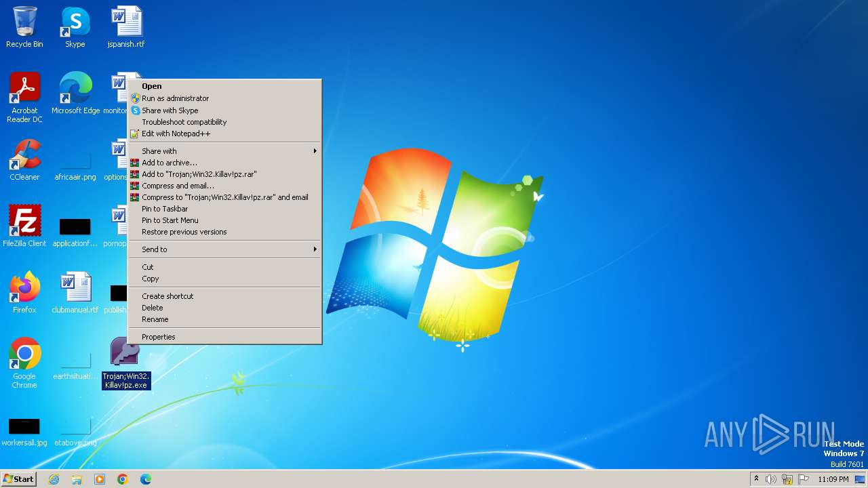
Task: Choose Add to archive...
Action: click(224, 163)
